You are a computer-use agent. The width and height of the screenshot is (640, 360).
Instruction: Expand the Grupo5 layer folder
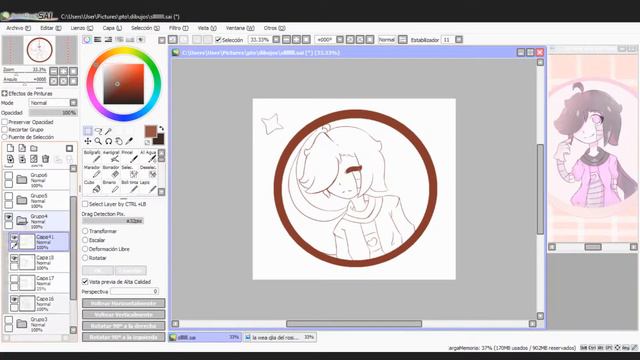pos(22,200)
